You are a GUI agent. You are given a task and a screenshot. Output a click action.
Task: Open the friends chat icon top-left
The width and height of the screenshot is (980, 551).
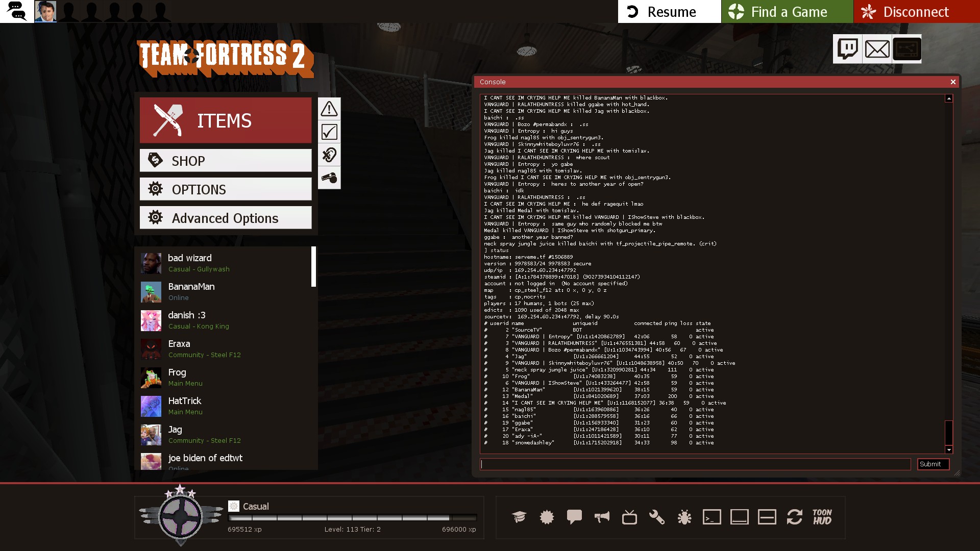click(16, 11)
